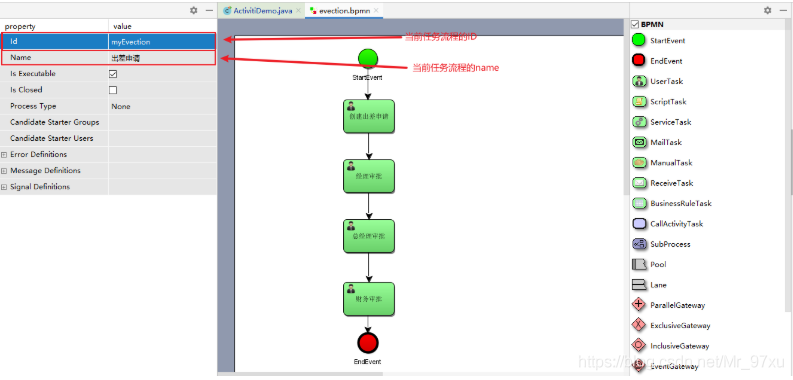The image size is (793, 380).
Task: Expand Message Definitions row
Action: tap(4, 171)
